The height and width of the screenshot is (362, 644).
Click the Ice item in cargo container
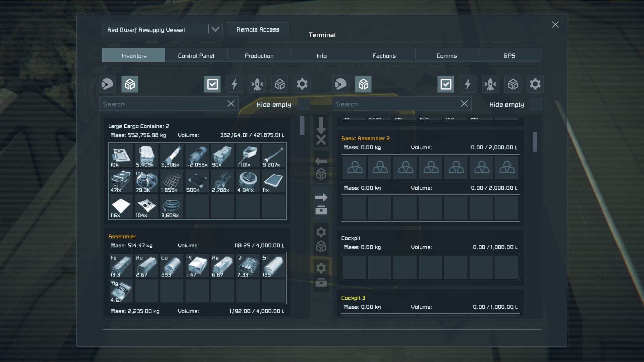[147, 181]
